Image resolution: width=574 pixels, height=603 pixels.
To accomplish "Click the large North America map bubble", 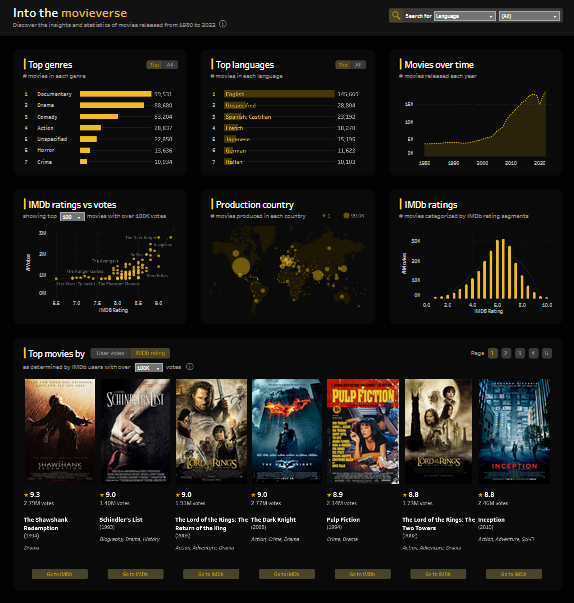I will (241, 266).
